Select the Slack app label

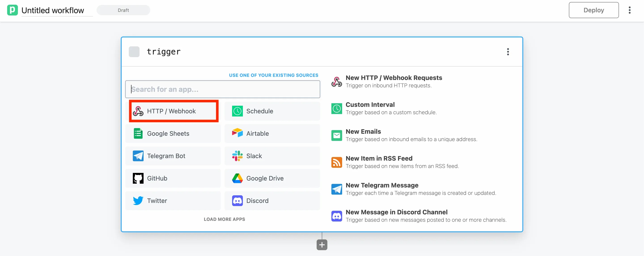tap(254, 156)
